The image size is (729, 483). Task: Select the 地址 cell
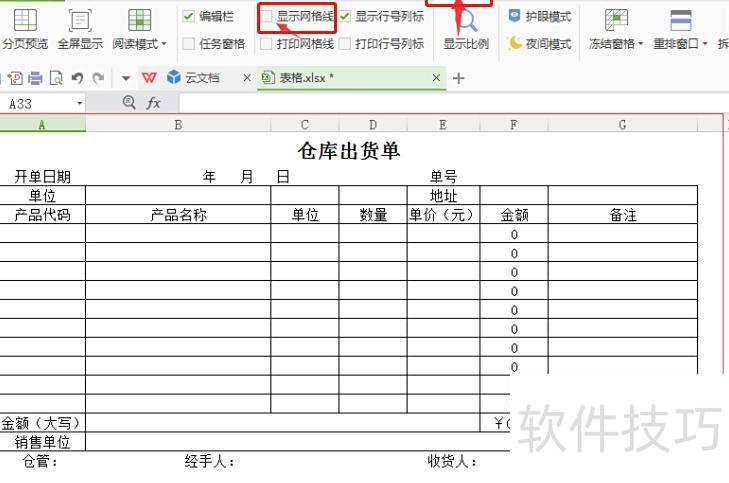pos(443,196)
